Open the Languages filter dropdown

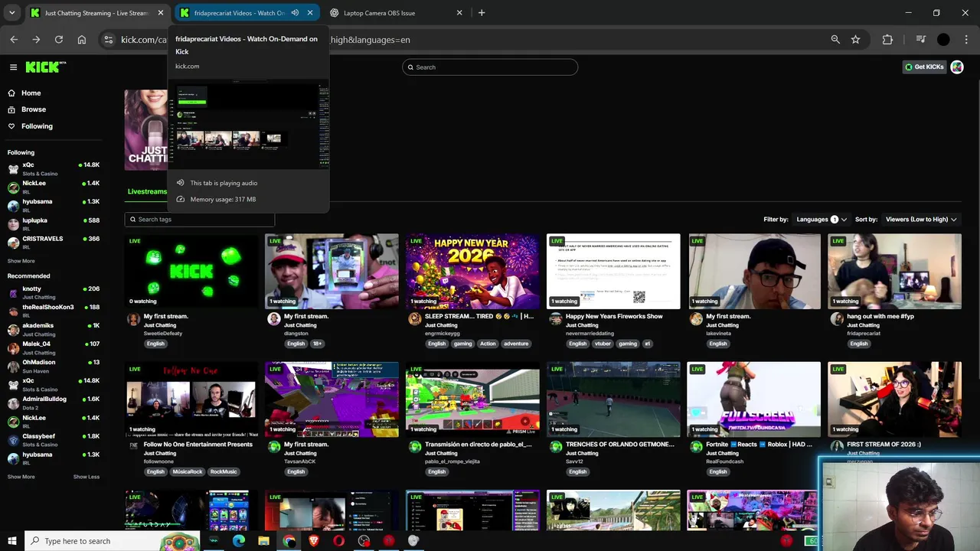click(821, 220)
